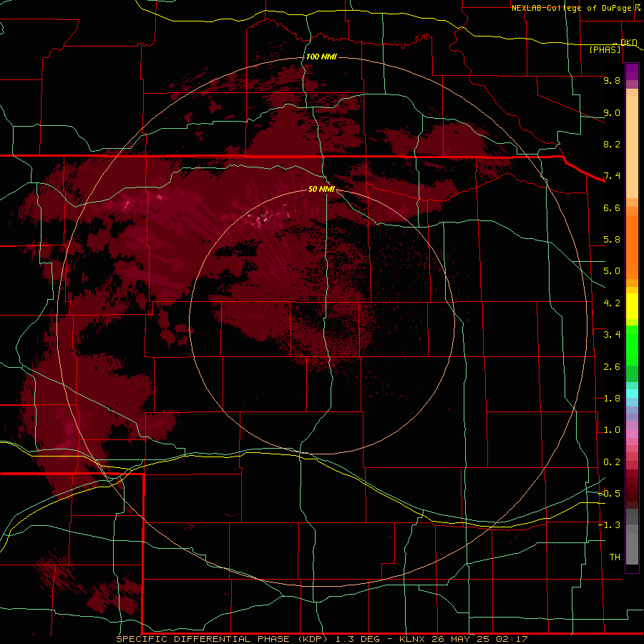
Task: Click the [PHAS] legend label
Action: click(x=605, y=49)
